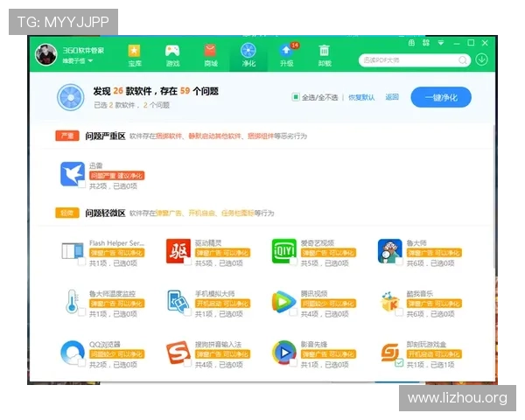Click the 影音先锋 name text
Image resolution: width=525 pixels, height=420 pixels.
314,344
